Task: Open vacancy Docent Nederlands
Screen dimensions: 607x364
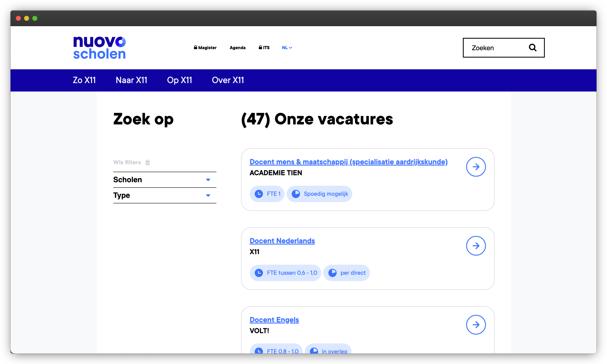Action: tap(282, 241)
